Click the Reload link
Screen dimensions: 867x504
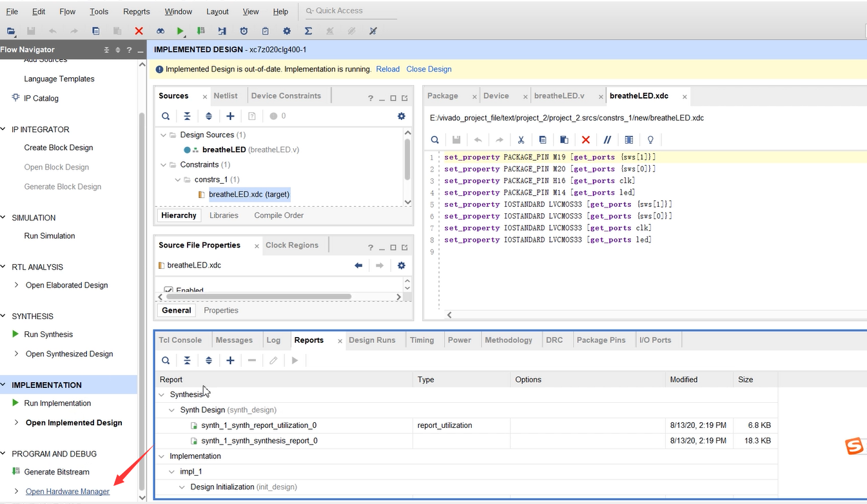[388, 69]
